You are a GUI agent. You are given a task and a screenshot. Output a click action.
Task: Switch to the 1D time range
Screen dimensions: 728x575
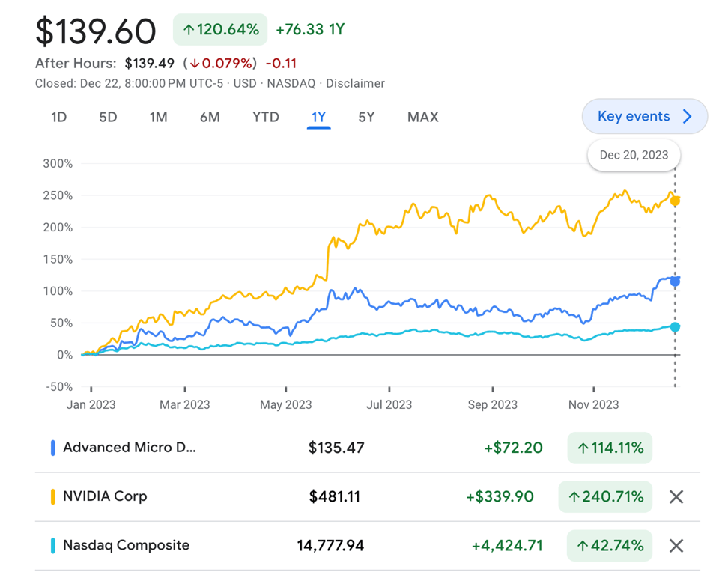coord(58,117)
